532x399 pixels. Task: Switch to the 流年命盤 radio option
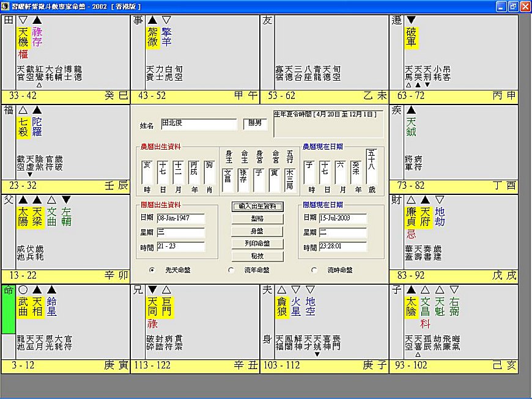[x=231, y=269]
